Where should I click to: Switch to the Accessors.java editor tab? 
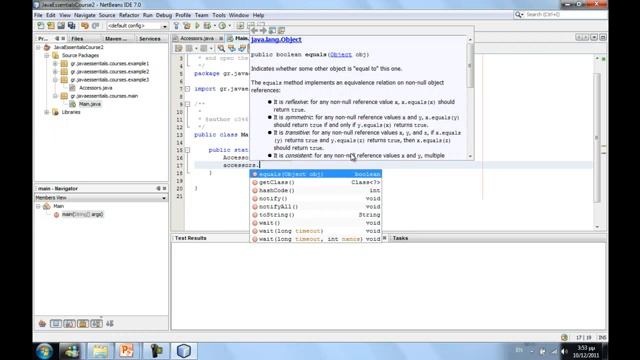197,38
